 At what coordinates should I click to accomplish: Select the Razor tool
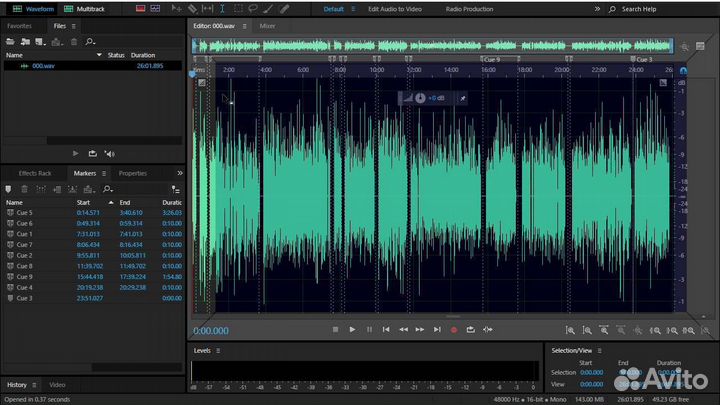192,9
